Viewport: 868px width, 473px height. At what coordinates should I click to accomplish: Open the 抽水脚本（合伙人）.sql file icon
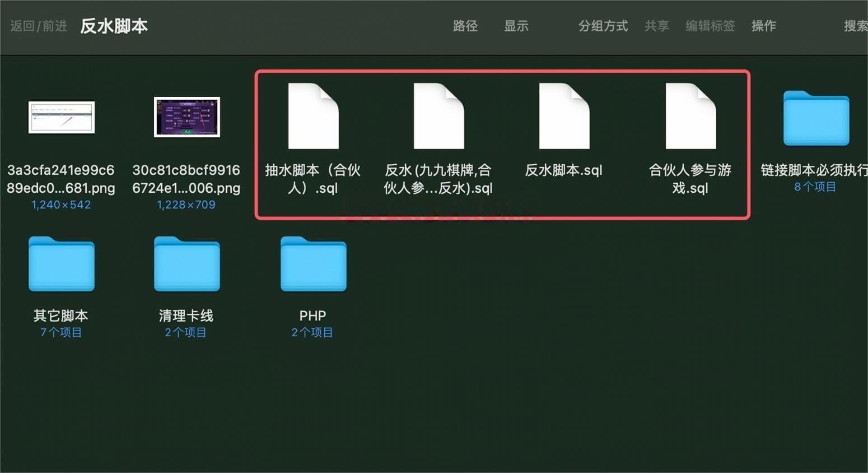(x=313, y=116)
